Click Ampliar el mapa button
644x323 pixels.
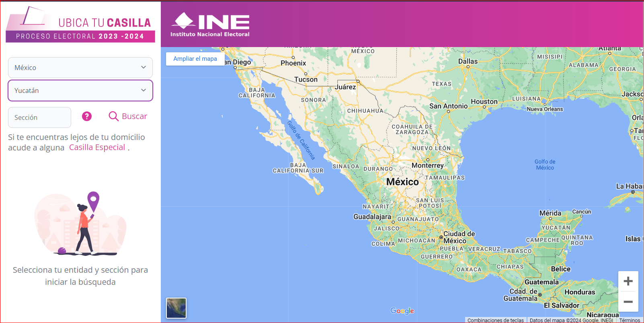(x=195, y=59)
